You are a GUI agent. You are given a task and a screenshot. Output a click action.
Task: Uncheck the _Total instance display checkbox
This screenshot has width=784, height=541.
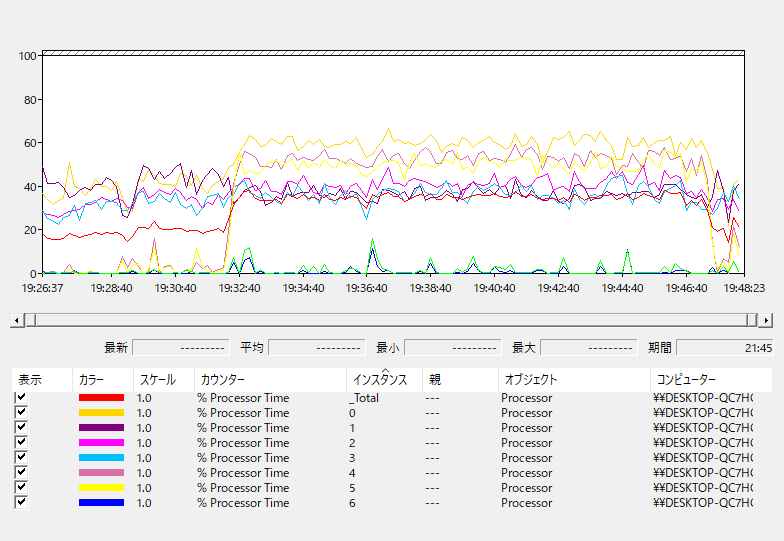tap(21, 398)
